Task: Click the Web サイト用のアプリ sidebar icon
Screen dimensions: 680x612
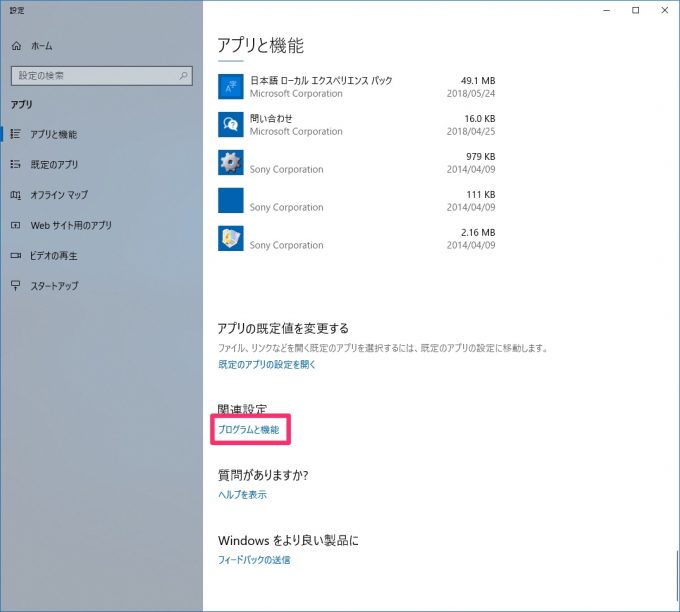Action: coord(15,225)
